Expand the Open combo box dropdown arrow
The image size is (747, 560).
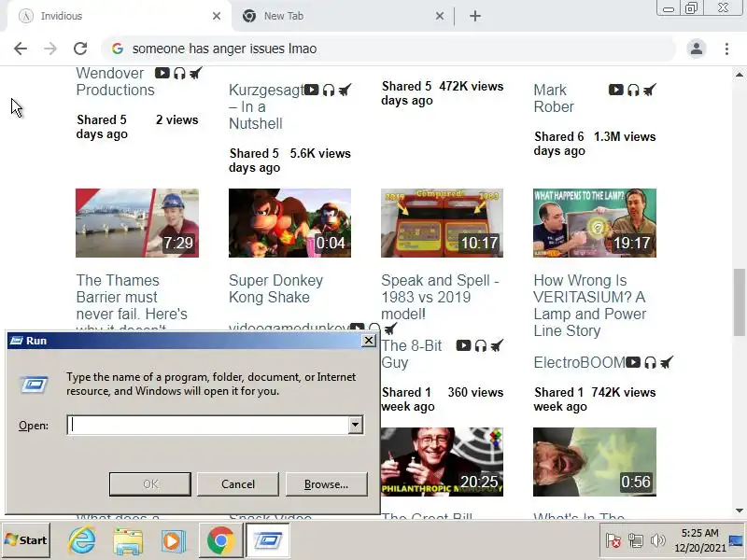pos(356,425)
